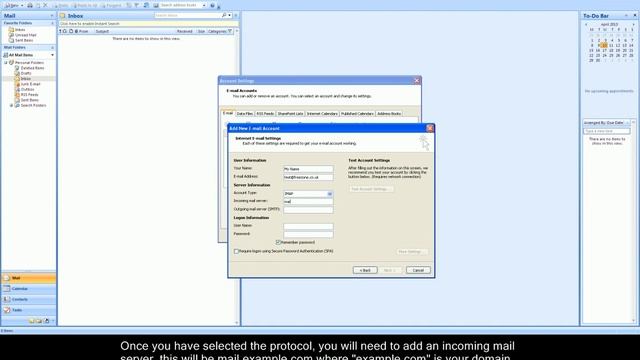Click the Incoming mail server field
Image resolution: width=640 pixels, height=360 pixels.
[x=308, y=202]
